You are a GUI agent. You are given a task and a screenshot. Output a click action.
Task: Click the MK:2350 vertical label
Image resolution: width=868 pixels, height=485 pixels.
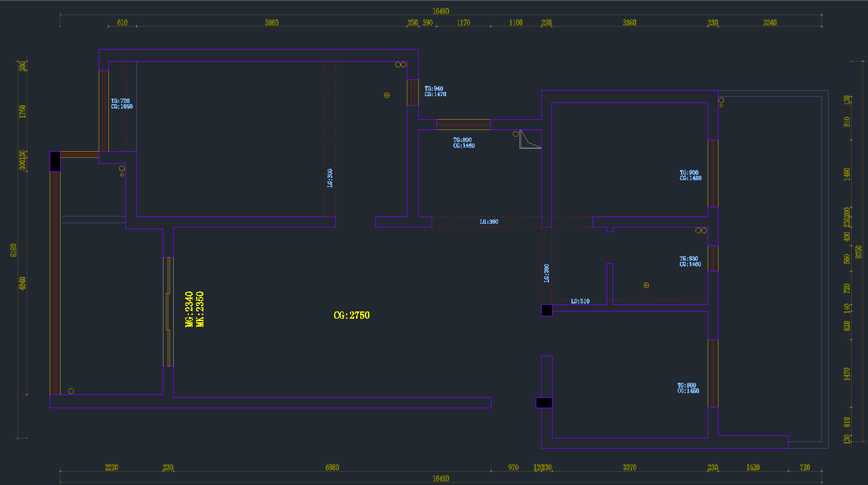click(x=200, y=309)
